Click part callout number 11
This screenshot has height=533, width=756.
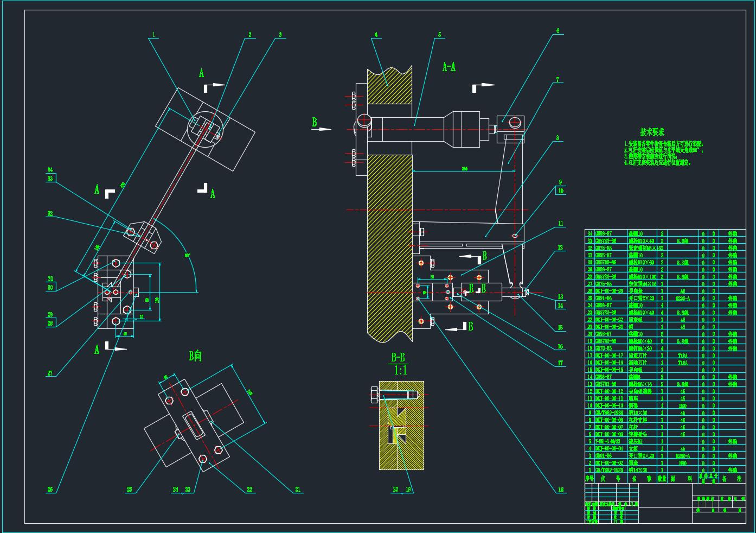coord(561,223)
